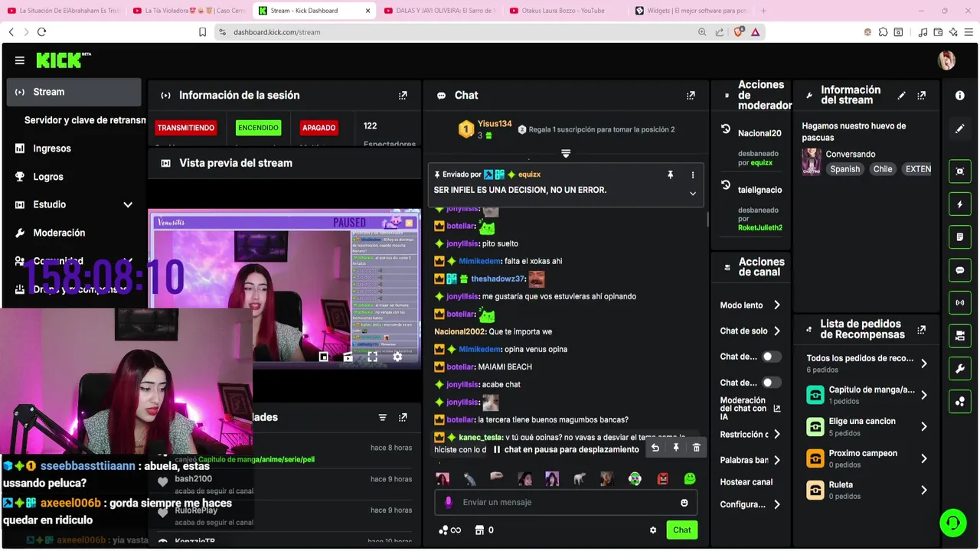Toggle the stream preview widget in right toolbar
Viewport: 980px width, 551px height.
[x=960, y=171]
